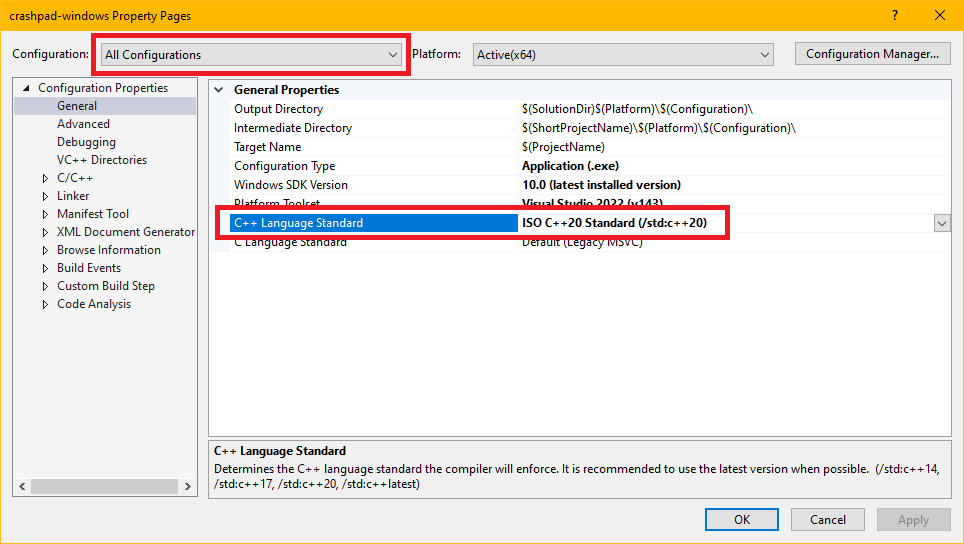Image resolution: width=964 pixels, height=544 pixels.
Task: Open the Platform dropdown
Action: click(623, 55)
